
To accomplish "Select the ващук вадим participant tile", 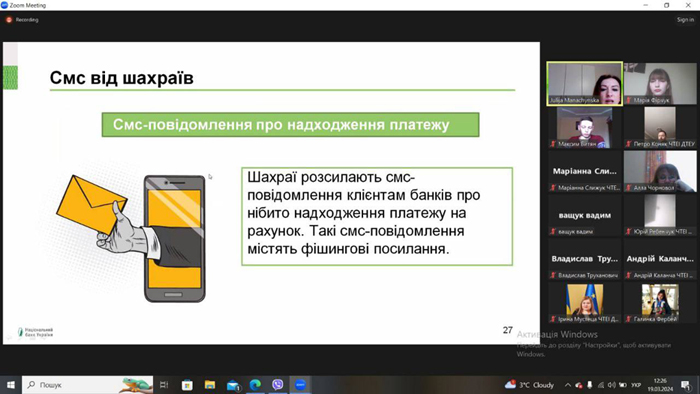I will [x=584, y=215].
